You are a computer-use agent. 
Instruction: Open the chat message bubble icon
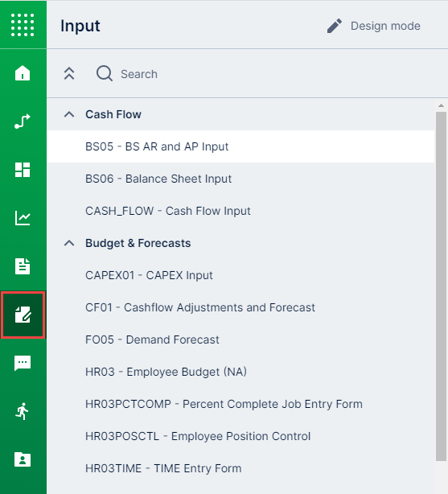(23, 363)
